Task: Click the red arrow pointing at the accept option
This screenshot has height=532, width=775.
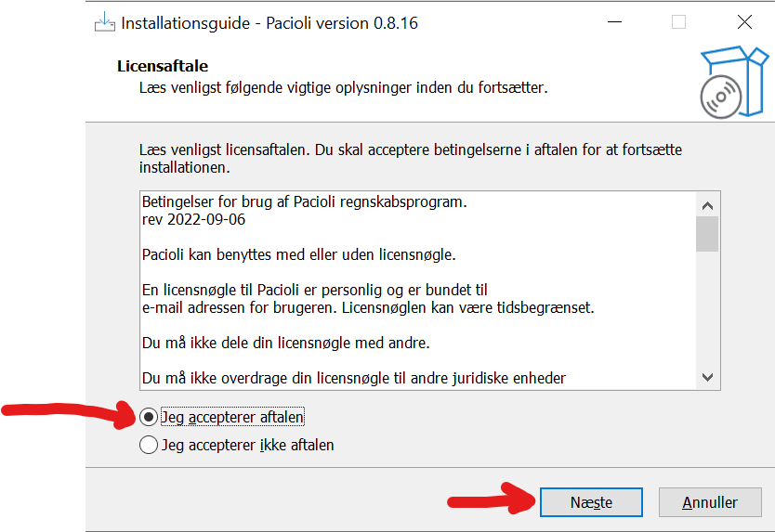Action: click(x=69, y=414)
